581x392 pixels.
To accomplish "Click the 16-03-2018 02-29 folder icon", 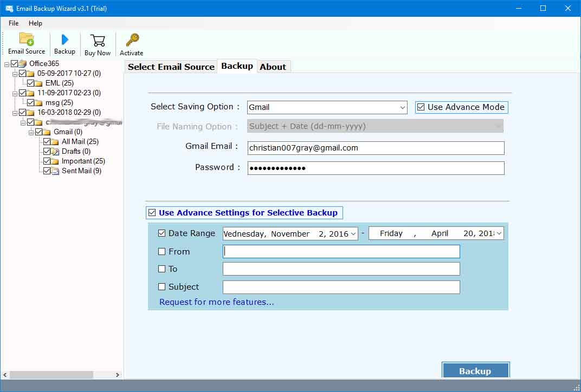I will [x=30, y=113].
